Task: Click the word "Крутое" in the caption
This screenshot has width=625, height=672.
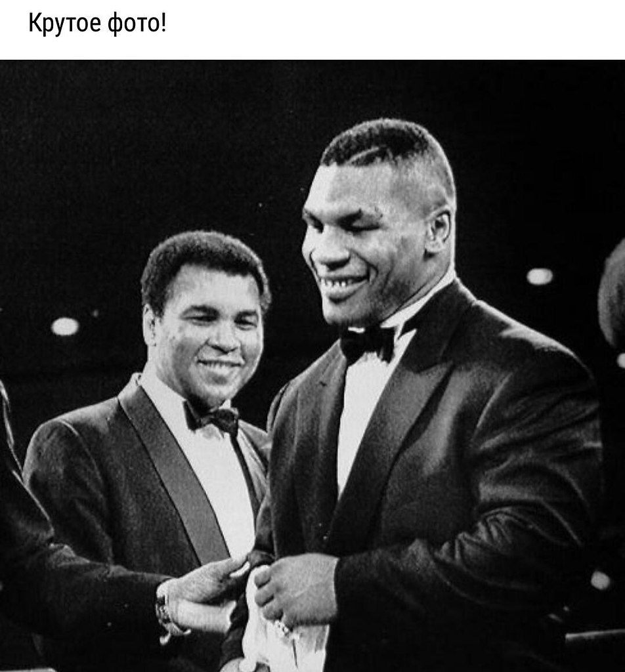Action: 65,24
